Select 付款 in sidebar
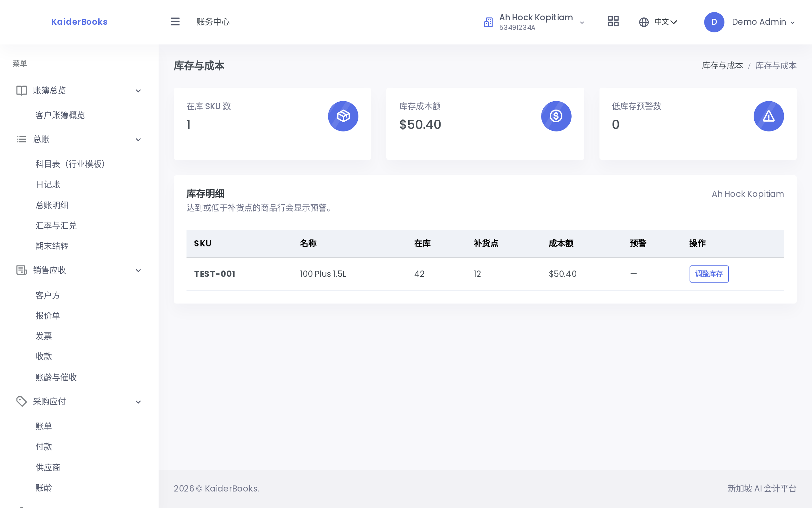812x508 pixels. pyautogui.click(x=44, y=446)
